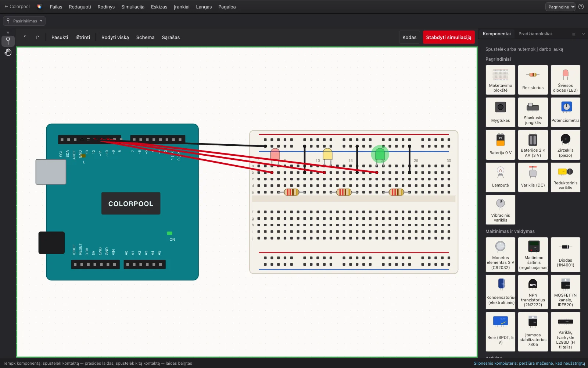Add the Lemputė bulb component
The image size is (588, 368).
[501, 177]
